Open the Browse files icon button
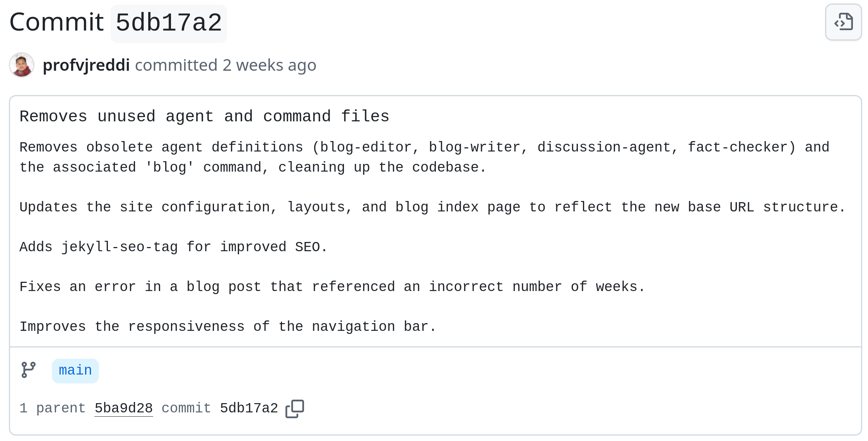The width and height of the screenshot is (868, 441). click(843, 22)
